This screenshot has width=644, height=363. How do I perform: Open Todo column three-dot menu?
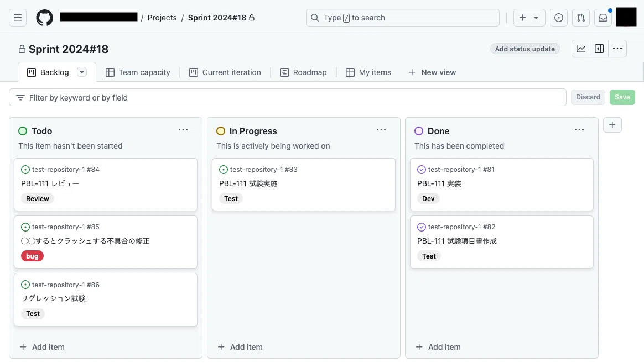click(x=183, y=130)
